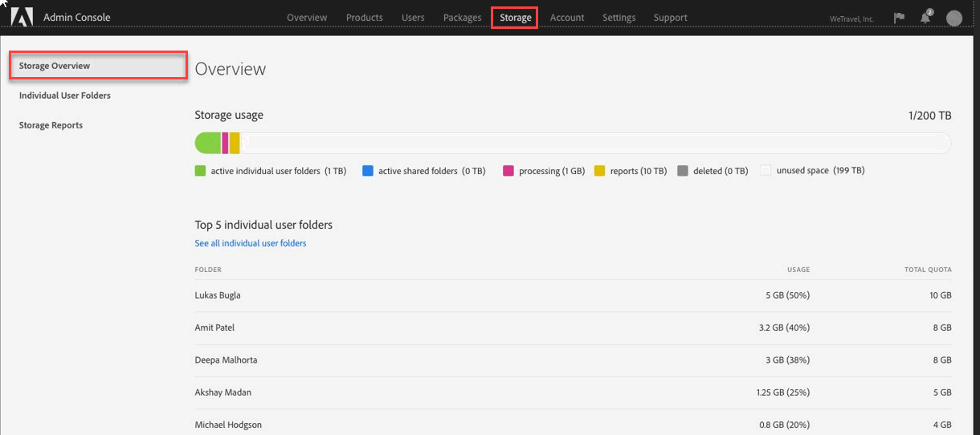Open the Settings tab

pyautogui.click(x=619, y=18)
